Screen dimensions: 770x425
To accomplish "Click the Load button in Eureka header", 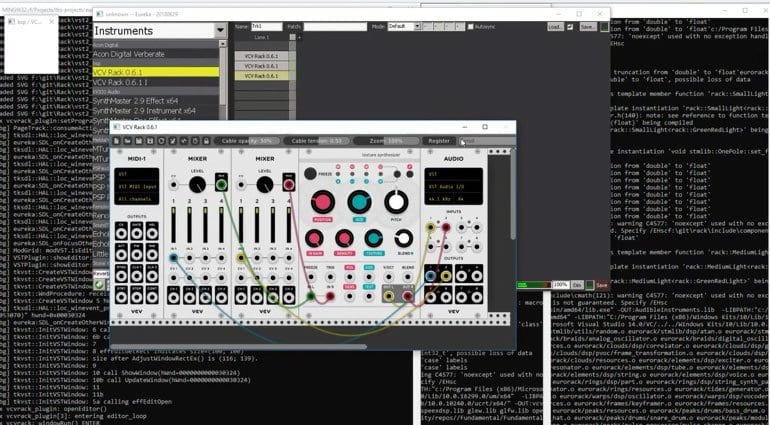I will (x=555, y=27).
